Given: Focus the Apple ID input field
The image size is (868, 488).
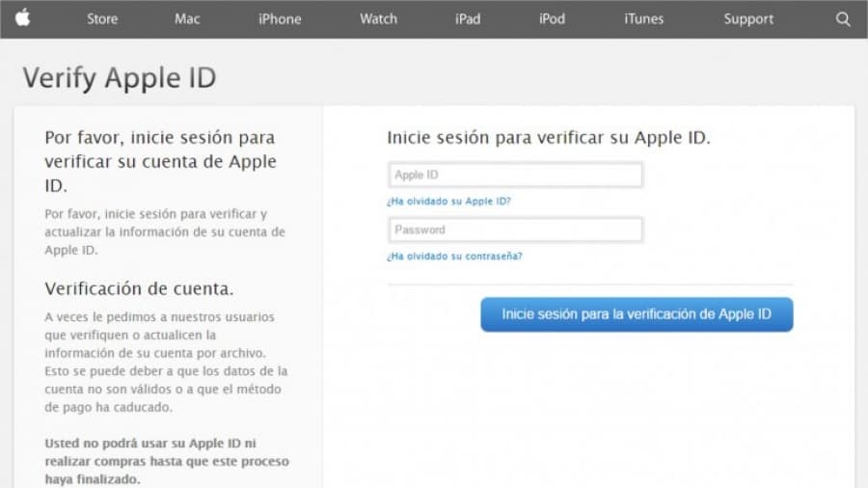Looking at the screenshot, I should [515, 175].
